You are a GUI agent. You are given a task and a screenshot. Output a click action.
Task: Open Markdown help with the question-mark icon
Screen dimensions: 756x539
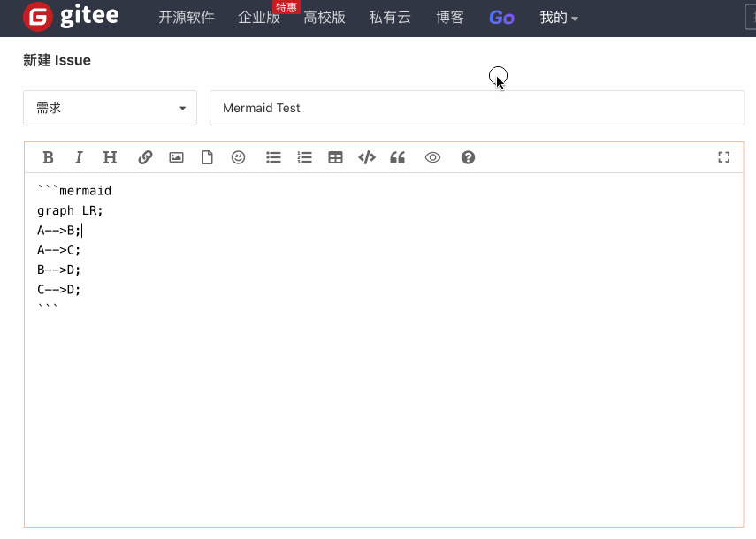(x=468, y=157)
